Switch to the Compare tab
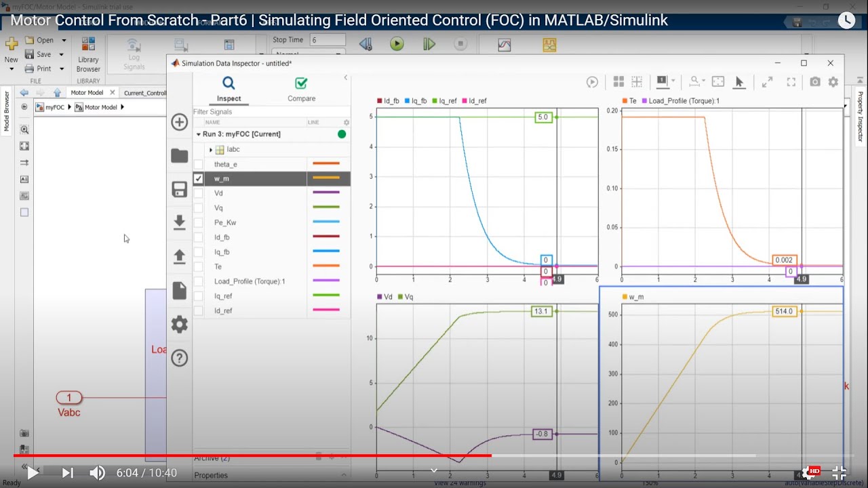 click(301, 89)
